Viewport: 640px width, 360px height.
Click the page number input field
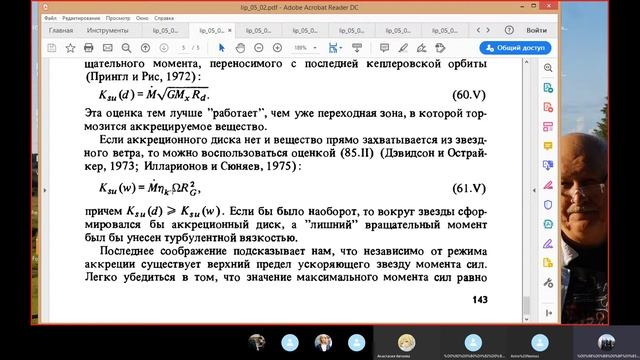184,48
